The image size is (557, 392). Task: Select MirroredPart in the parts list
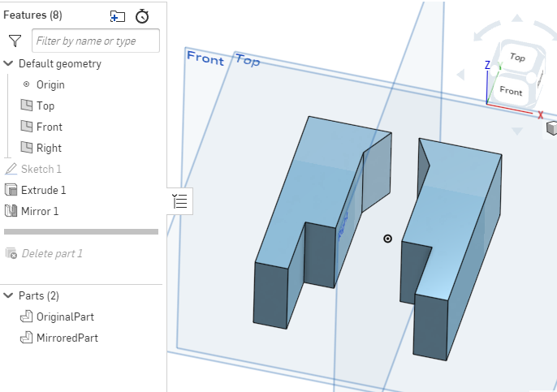[x=65, y=338]
